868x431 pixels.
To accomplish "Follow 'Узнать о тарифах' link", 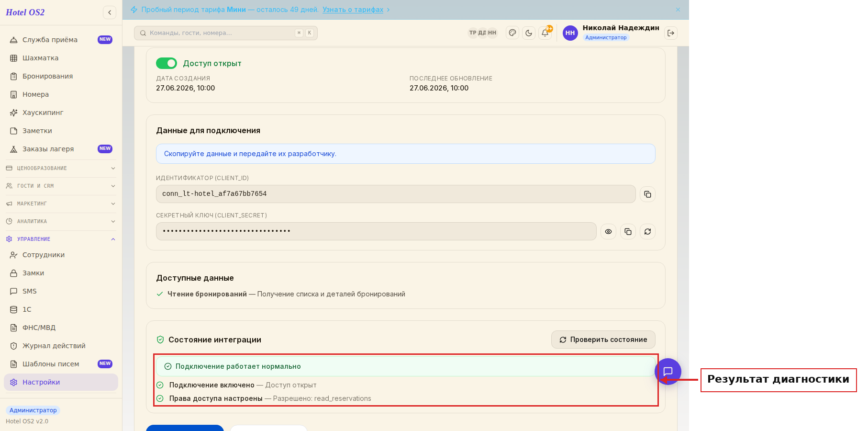I will point(353,10).
